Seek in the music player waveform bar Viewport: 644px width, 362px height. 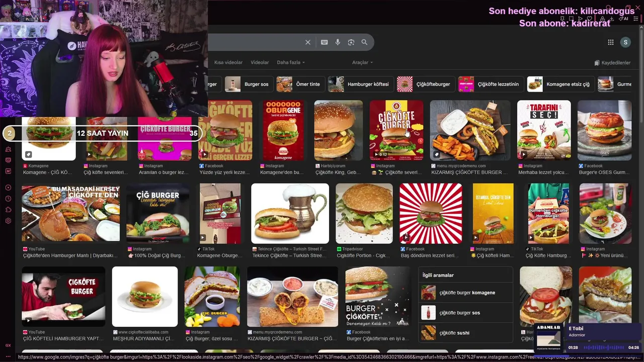click(604, 347)
